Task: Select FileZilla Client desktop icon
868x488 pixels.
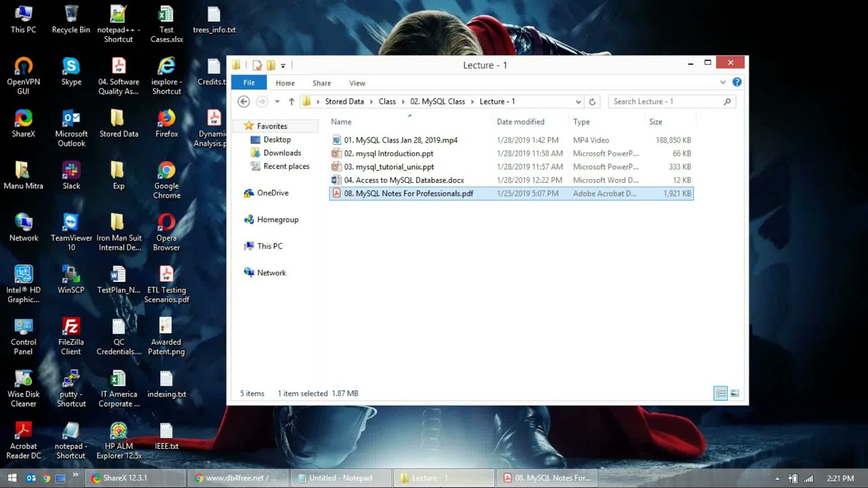Action: coord(71,336)
